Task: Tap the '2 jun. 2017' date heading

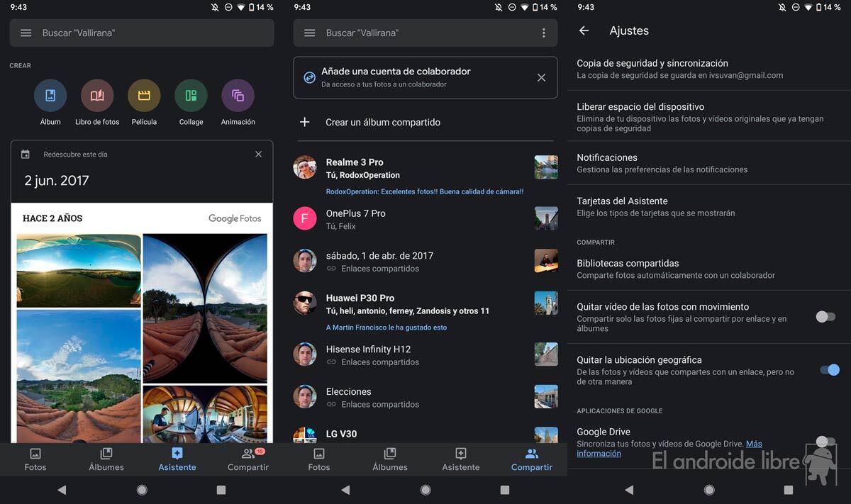Action: pyautogui.click(x=57, y=180)
